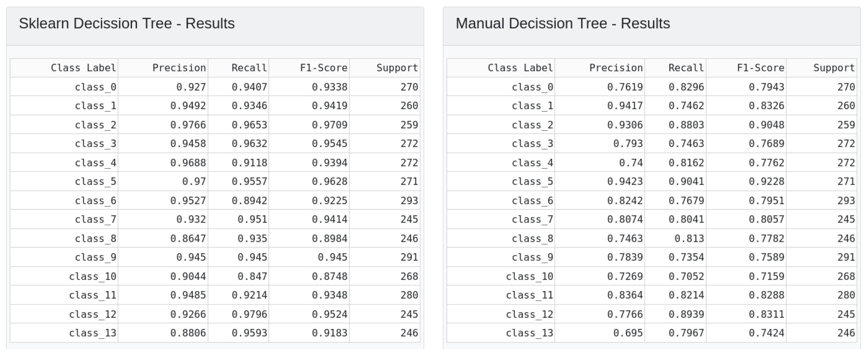This screenshot has height=357, width=868.
Task: Select class_0 row label in Sklearn table
Action: tap(95, 87)
